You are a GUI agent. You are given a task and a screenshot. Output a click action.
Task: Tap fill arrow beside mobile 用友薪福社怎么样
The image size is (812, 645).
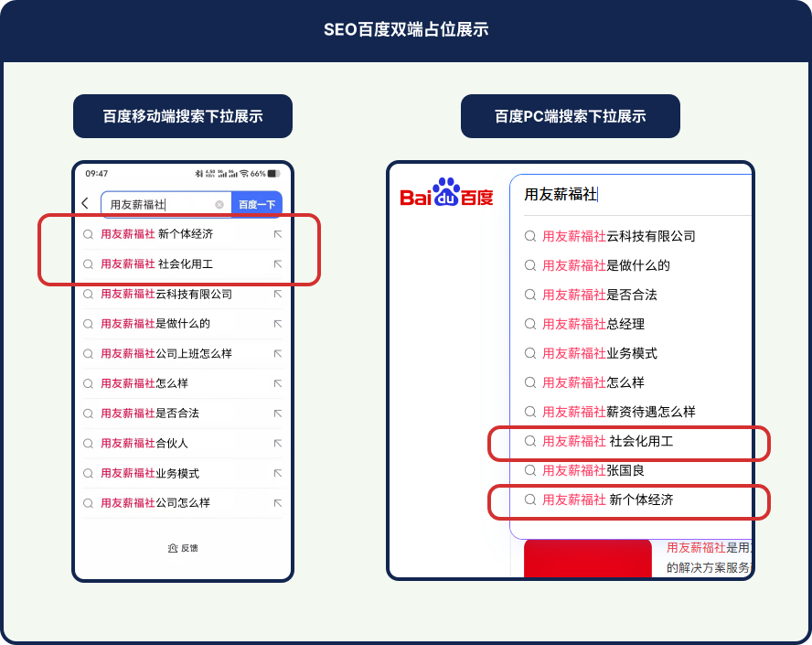click(278, 383)
